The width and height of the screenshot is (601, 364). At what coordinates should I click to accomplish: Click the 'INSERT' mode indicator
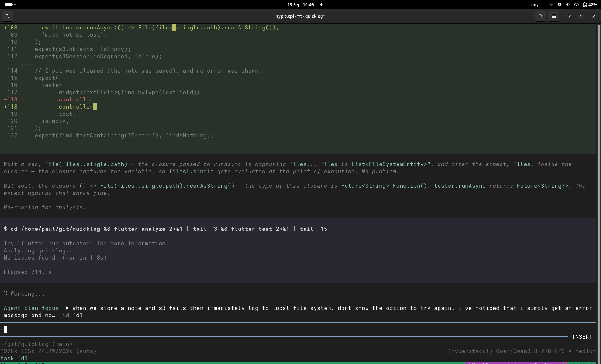click(x=582, y=337)
